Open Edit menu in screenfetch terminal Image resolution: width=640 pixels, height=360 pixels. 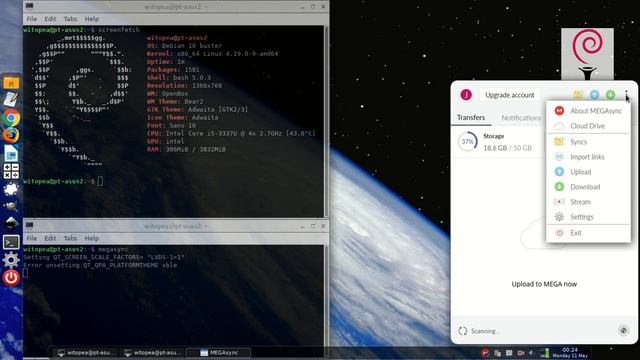(x=50, y=19)
